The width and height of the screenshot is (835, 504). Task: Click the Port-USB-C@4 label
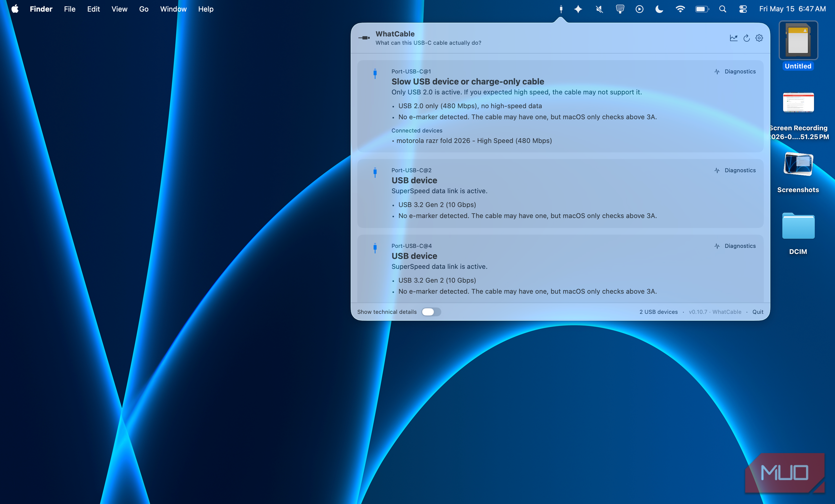click(x=411, y=246)
